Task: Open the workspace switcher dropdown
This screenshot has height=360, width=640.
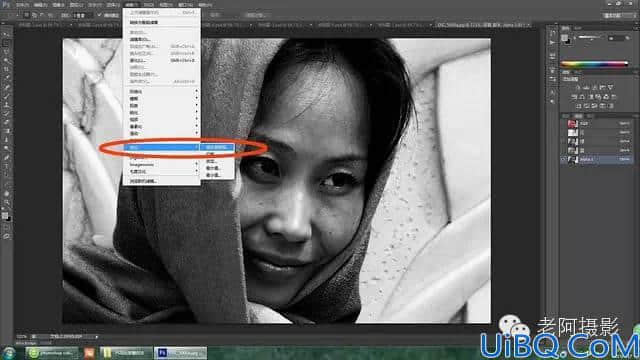Action: [x=619, y=15]
